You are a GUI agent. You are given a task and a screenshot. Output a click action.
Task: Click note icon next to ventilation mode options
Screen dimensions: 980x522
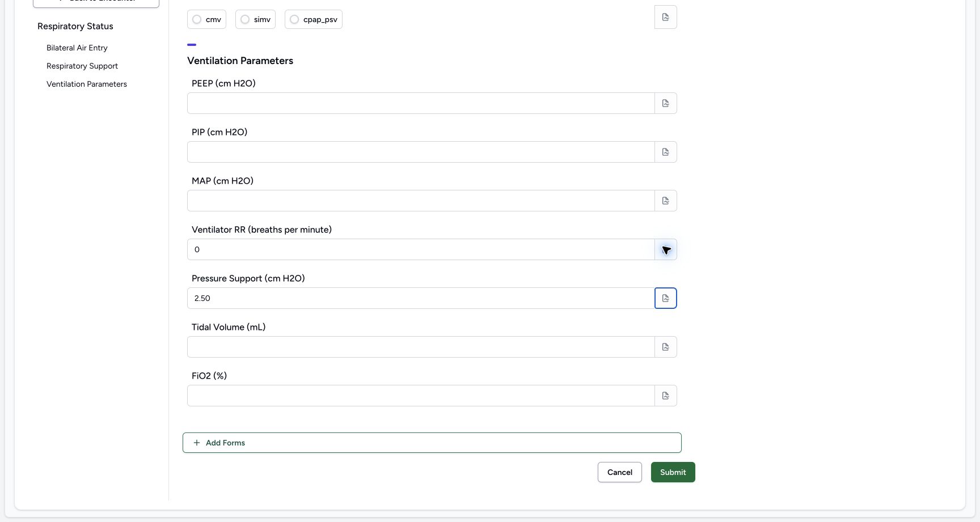click(666, 17)
